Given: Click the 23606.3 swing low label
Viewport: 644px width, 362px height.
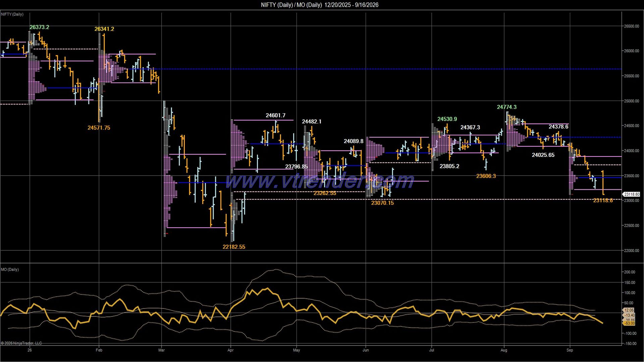Looking at the screenshot, I should click(486, 176).
